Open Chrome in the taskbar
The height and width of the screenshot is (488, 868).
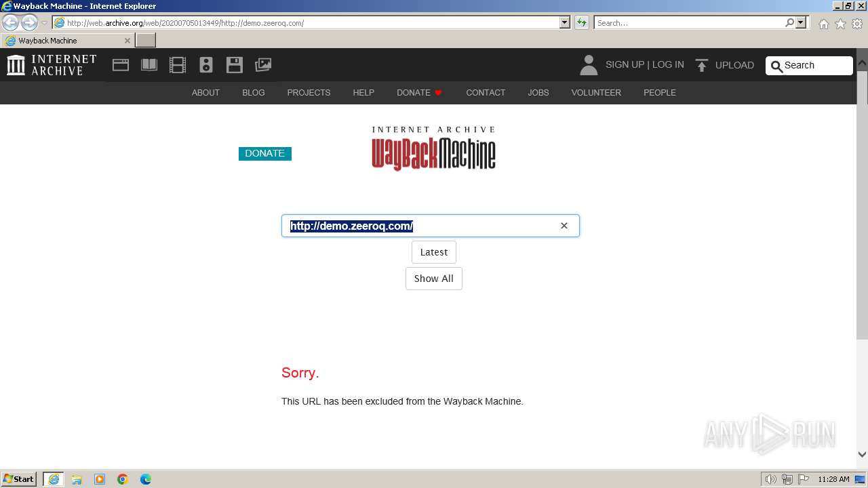point(123,479)
